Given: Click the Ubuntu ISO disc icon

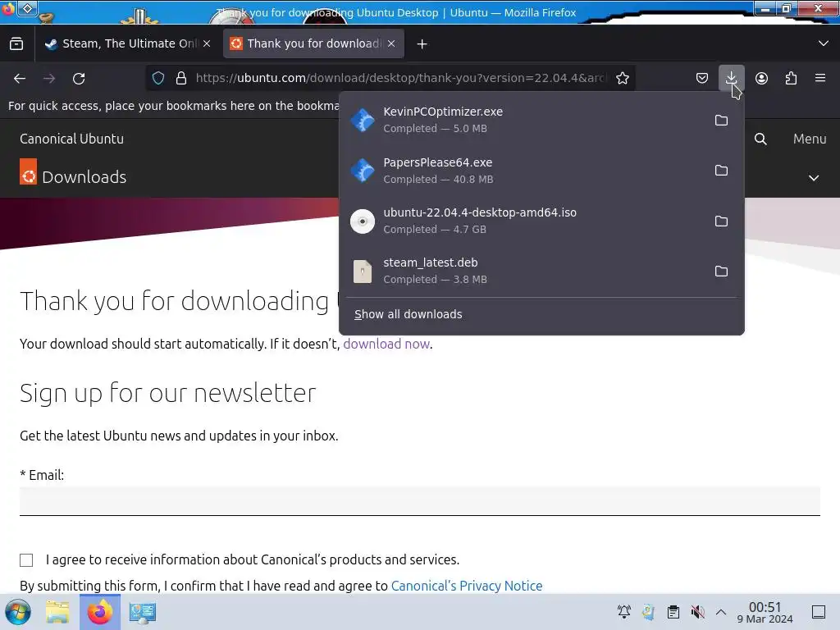Looking at the screenshot, I should click(x=363, y=221).
